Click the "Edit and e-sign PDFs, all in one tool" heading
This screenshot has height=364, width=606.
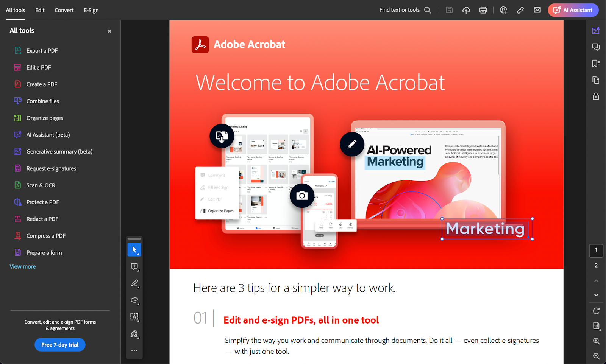tap(301, 320)
